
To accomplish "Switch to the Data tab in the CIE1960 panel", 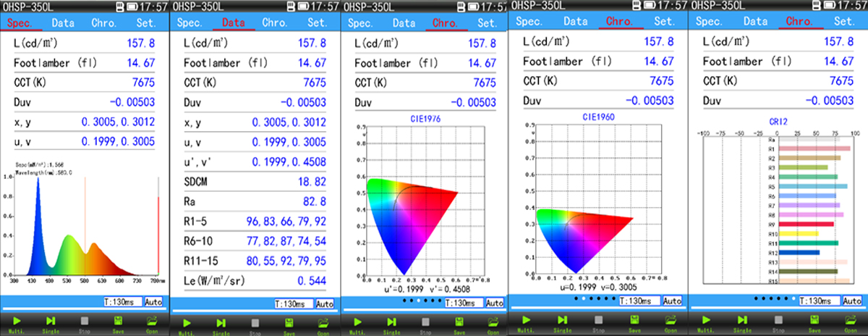I will 576,22.
